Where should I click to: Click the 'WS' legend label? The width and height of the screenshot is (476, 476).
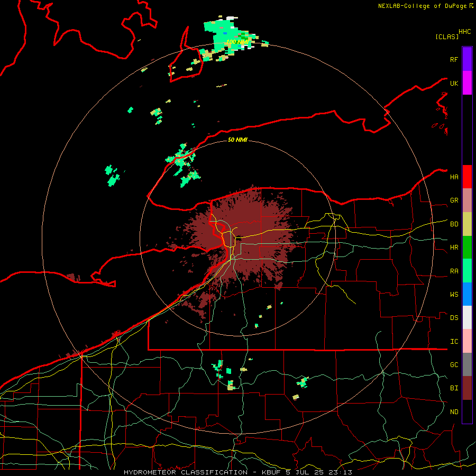click(454, 295)
